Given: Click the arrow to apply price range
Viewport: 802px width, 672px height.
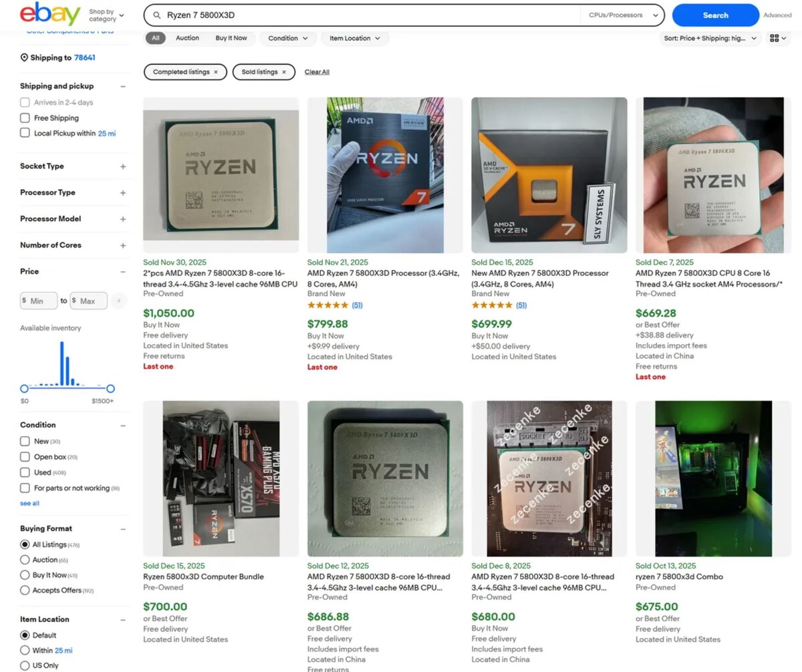Looking at the screenshot, I should click(119, 301).
